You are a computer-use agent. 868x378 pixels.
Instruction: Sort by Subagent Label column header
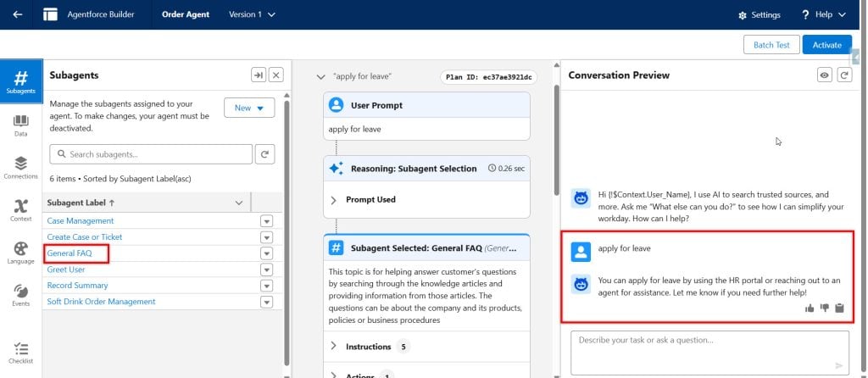[x=81, y=203]
